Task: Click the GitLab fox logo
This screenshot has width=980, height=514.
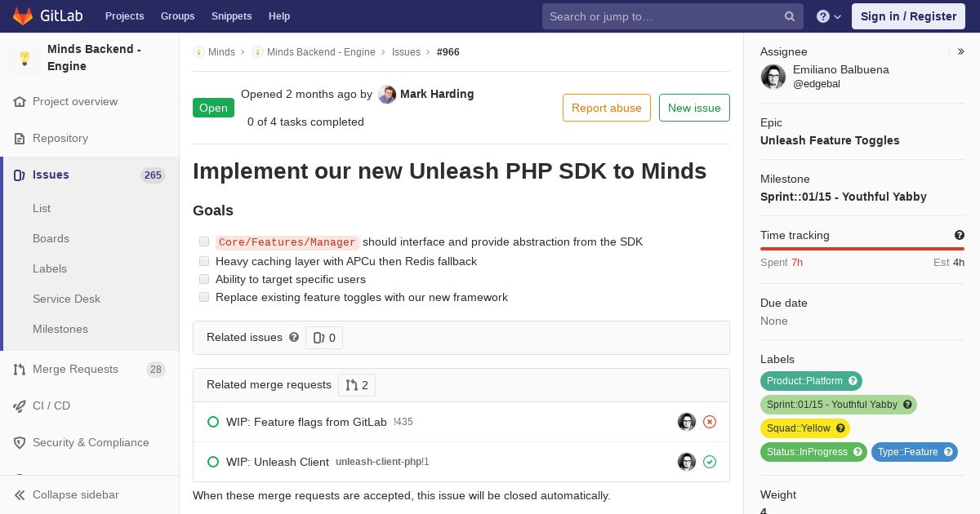Action: click(23, 16)
